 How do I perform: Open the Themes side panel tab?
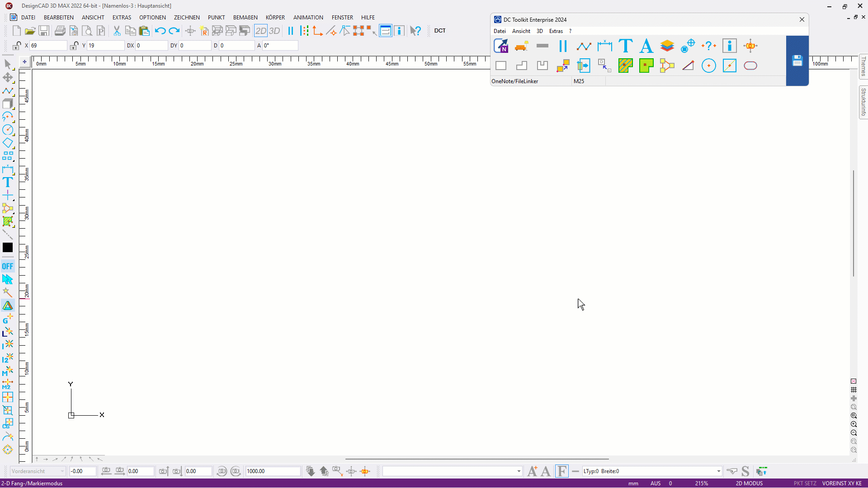click(x=863, y=67)
